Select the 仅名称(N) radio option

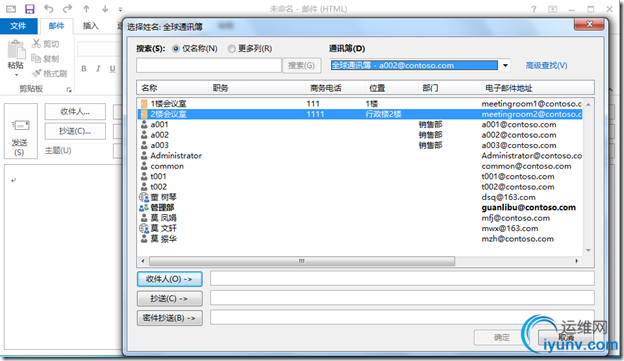point(176,49)
